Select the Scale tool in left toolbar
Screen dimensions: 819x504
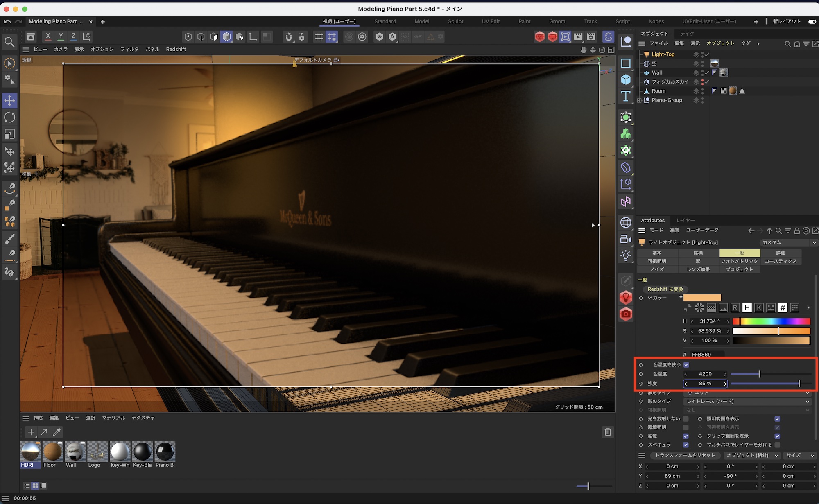pyautogui.click(x=9, y=134)
